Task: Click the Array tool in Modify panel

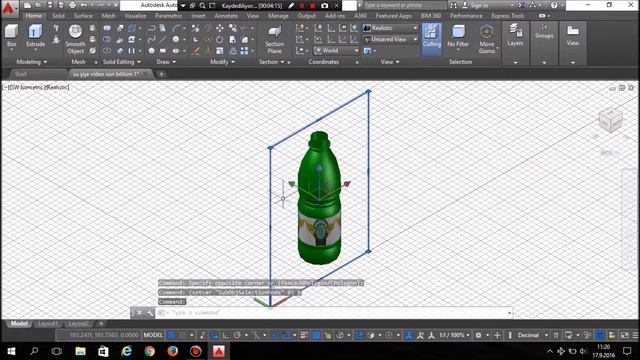Action: (244, 51)
